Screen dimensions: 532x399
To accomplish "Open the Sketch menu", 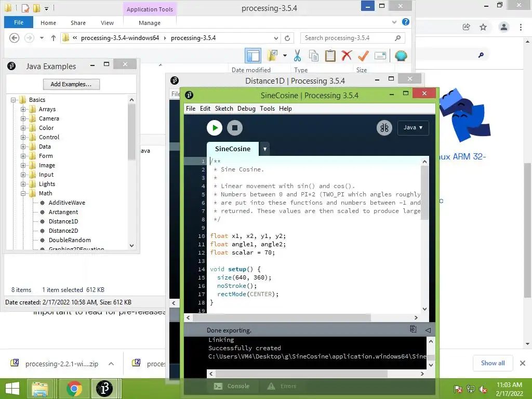I will coord(224,109).
